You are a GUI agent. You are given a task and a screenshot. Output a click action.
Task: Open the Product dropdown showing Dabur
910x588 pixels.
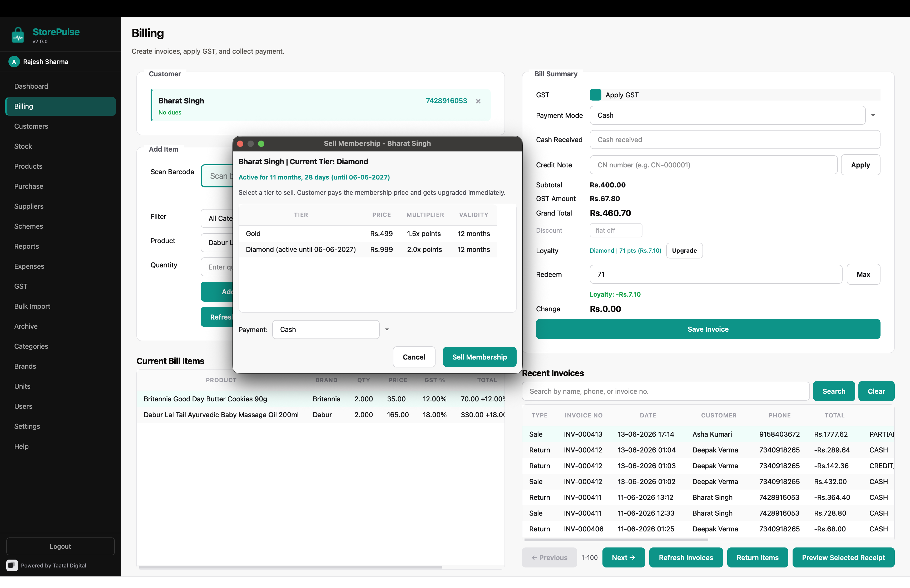tap(217, 242)
